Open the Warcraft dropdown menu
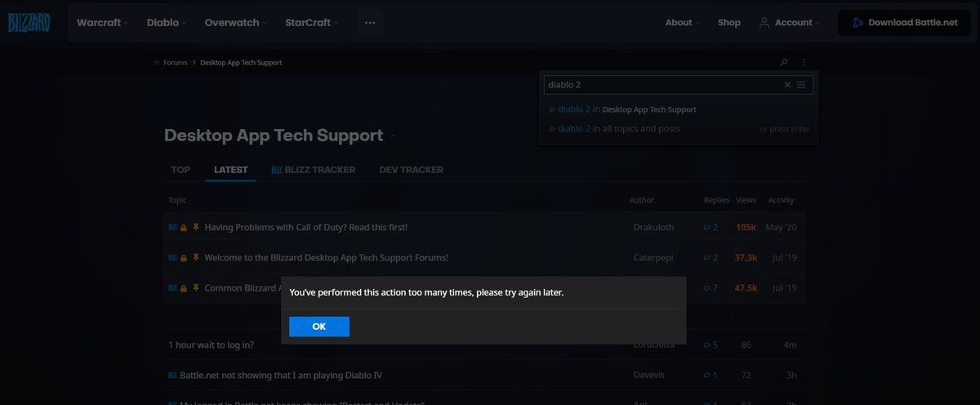Image resolution: width=980 pixels, height=405 pixels. [x=103, y=23]
